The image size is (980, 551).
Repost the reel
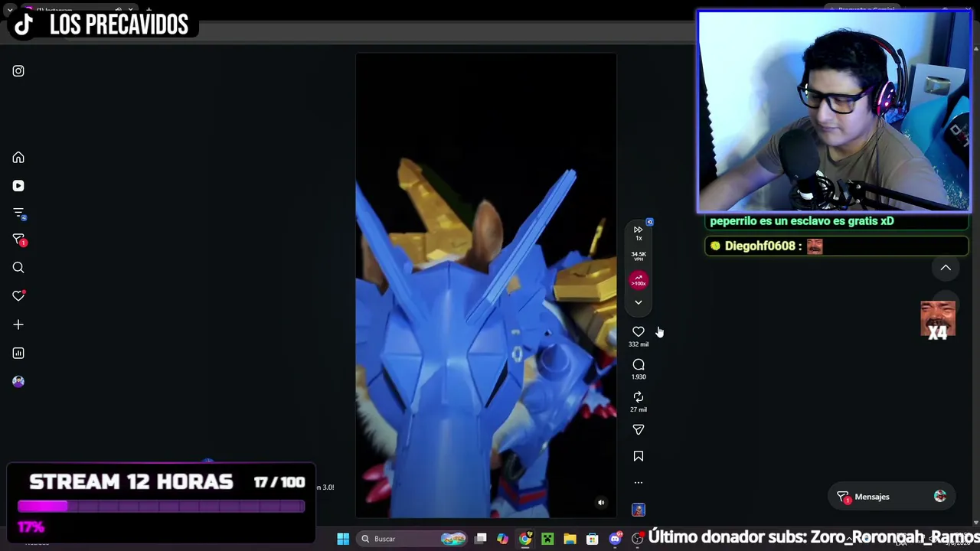click(x=639, y=397)
